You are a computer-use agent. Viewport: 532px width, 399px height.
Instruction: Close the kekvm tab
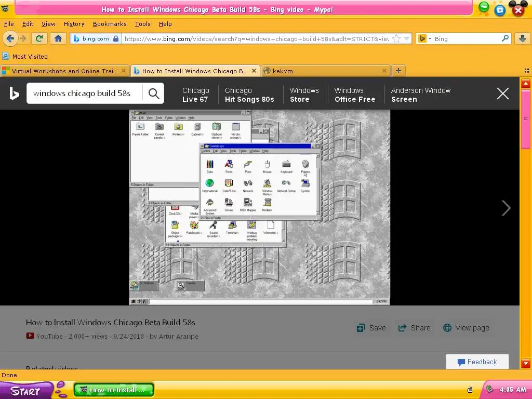[384, 71]
